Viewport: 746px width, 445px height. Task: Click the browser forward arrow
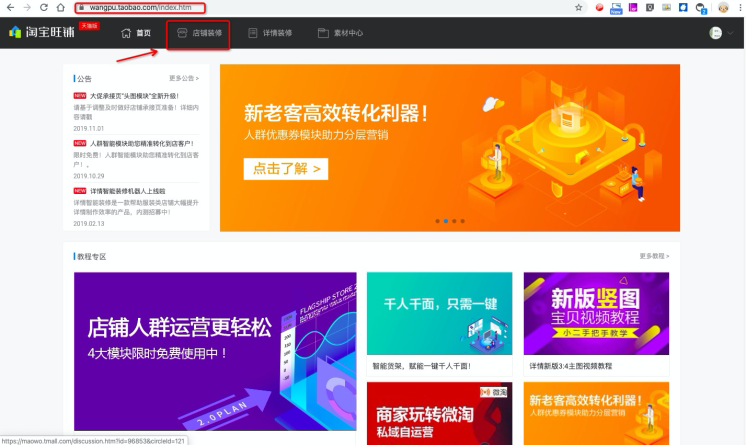(27, 8)
